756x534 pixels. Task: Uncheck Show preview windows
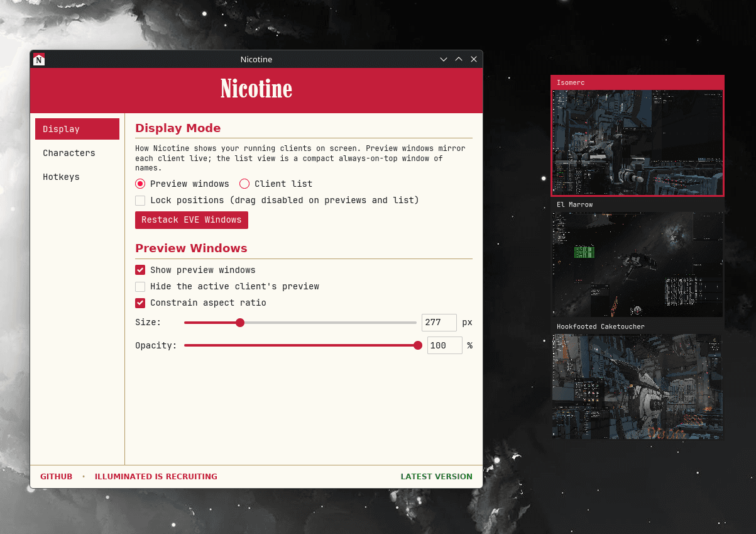click(140, 270)
